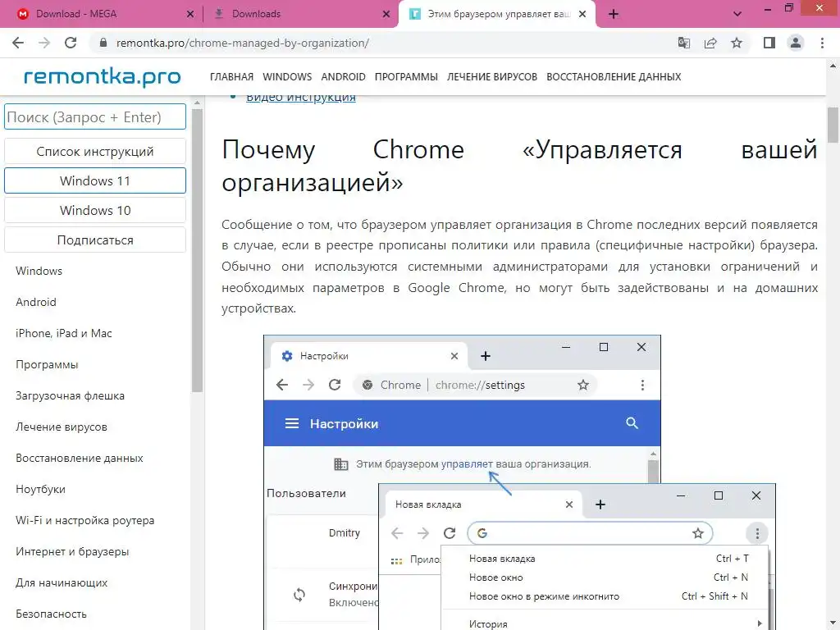The height and width of the screenshot is (630, 840).
Task: Select the Этим браузером управляет tab
Action: coord(496,14)
